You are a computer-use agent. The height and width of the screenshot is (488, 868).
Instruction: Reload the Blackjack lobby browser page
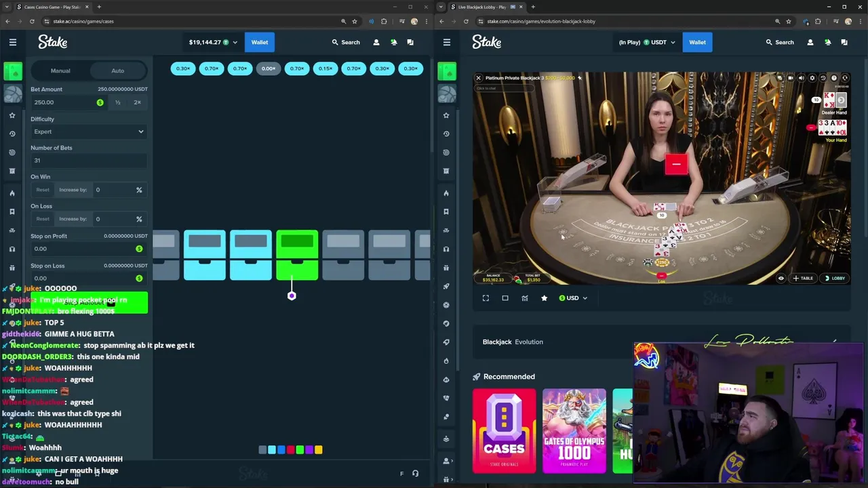point(466,21)
